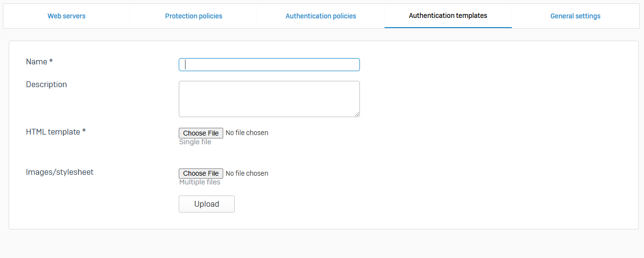Image resolution: width=644 pixels, height=258 pixels.
Task: Switch to the Web servers tab
Action: 67,16
